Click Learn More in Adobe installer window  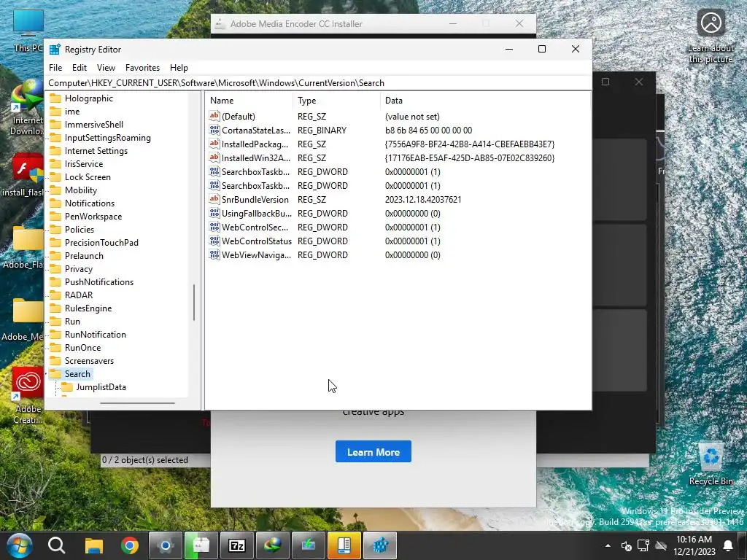coord(373,452)
